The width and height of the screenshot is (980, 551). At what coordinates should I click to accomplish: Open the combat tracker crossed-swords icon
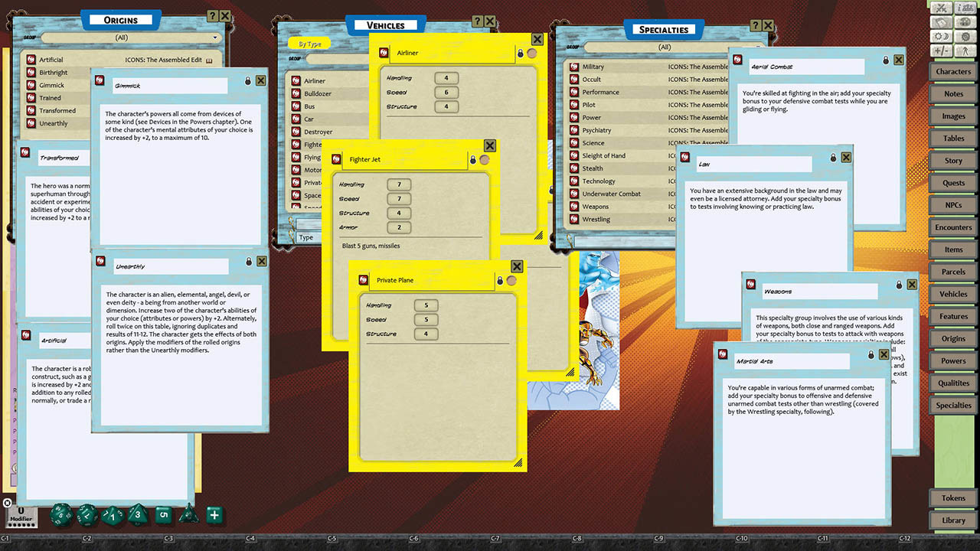(941, 8)
